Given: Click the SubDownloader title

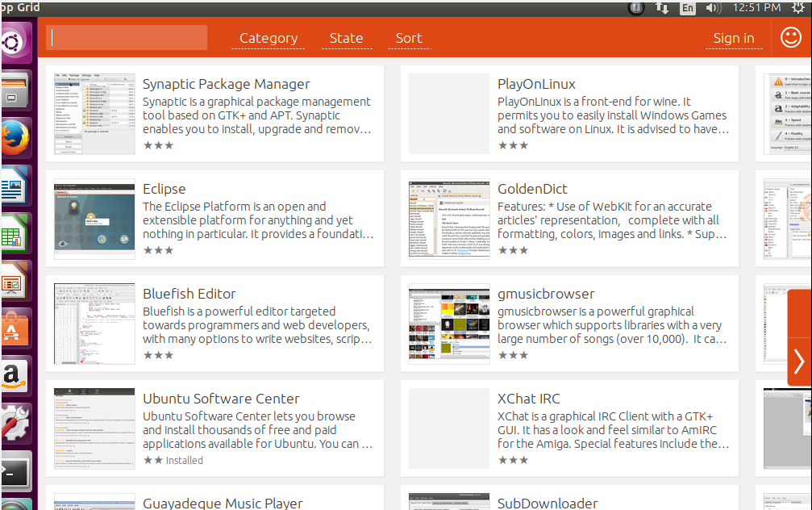Looking at the screenshot, I should click(x=548, y=503).
